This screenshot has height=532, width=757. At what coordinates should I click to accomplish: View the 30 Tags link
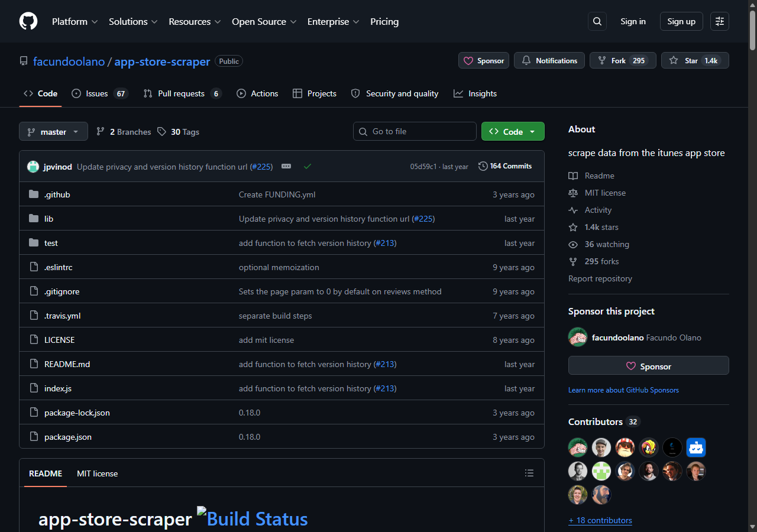pos(179,132)
